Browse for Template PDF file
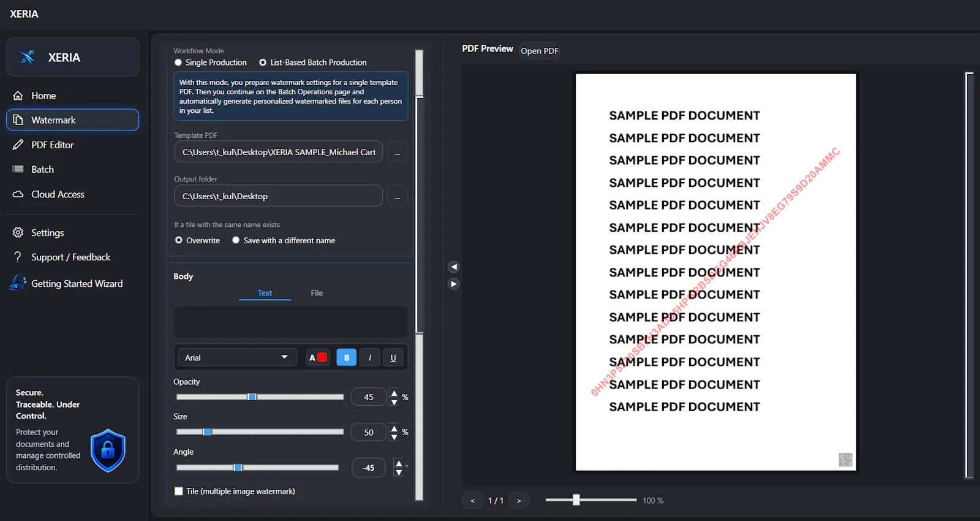 click(397, 152)
